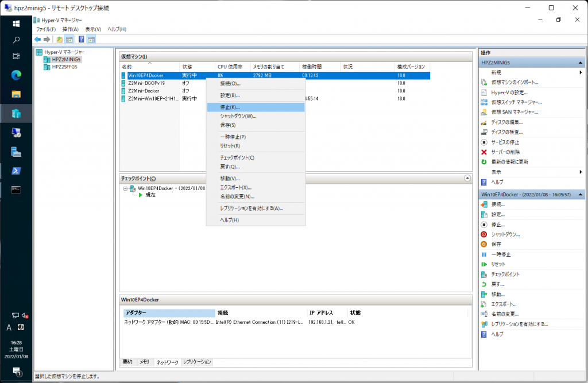The image size is (588, 383).
Task: Click orange 保存 action in actions pane
Action: pos(496,244)
